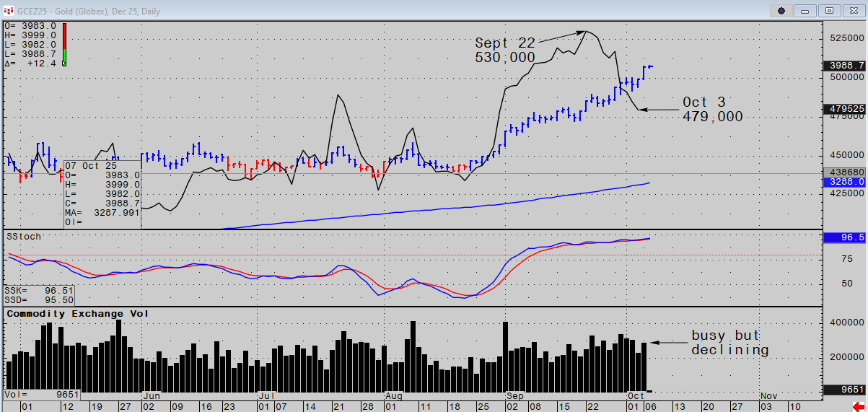Screen dimensions: 868x412
Task: Click the Sep month label on time axis
Action: tap(514, 396)
